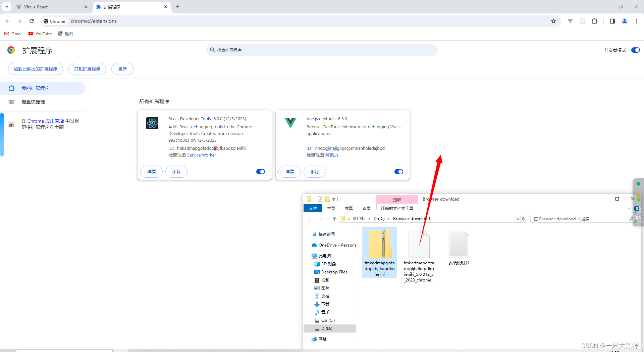
Task: Reload the extensions page
Action: tap(32, 21)
